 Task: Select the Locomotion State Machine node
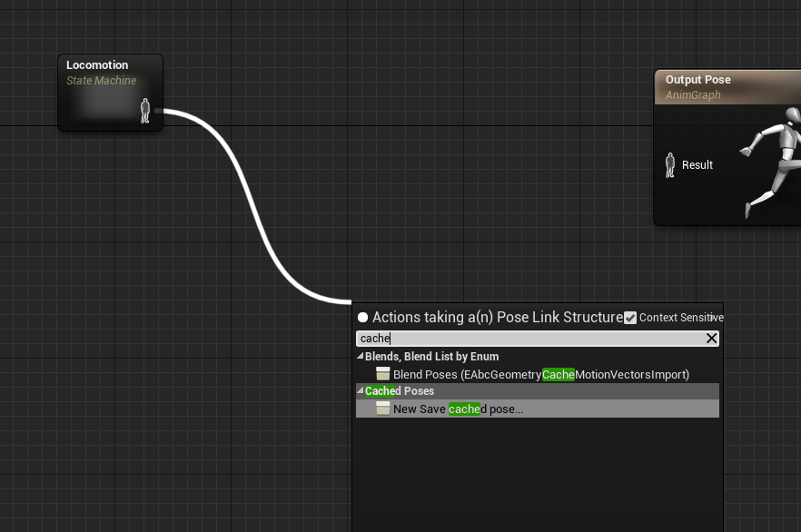tap(111, 93)
